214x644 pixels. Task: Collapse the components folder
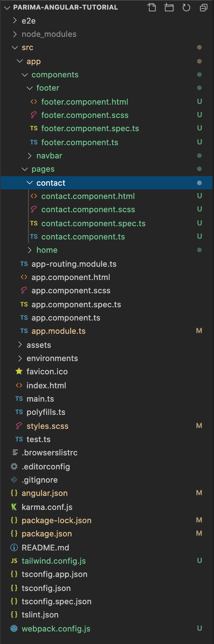25,75
